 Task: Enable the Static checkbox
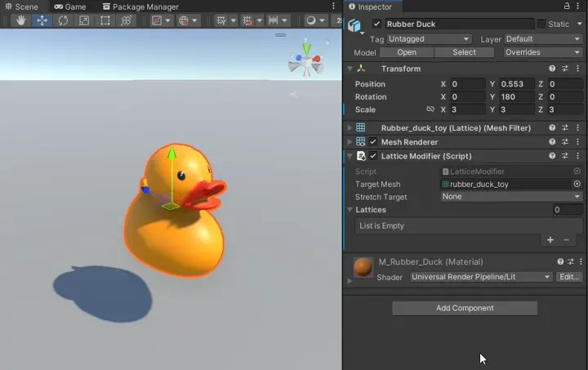[541, 24]
